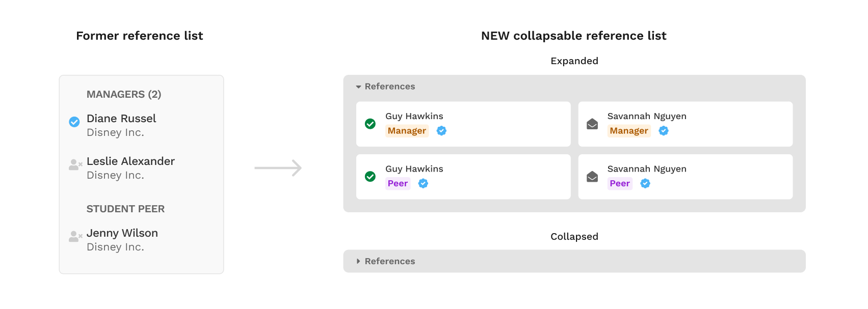Click unverified user icon beside Leslie Alexander
Screen dimensions: 868x309
coord(75,164)
